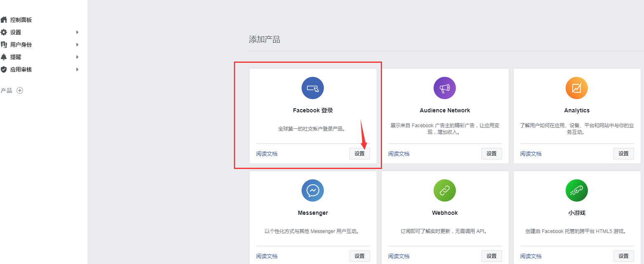The image size is (644, 264).
Task: Click the orange Analytics chart icon
Action: coord(577,88)
